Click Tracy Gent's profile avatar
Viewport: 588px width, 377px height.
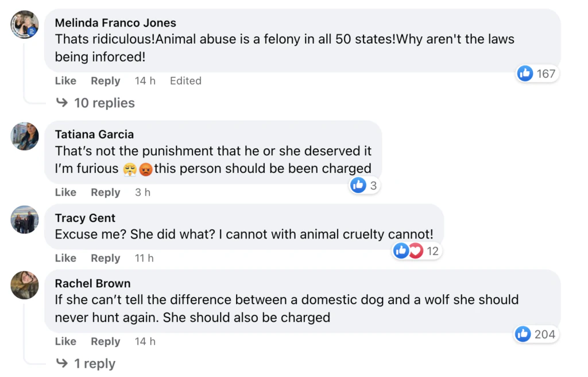point(25,220)
